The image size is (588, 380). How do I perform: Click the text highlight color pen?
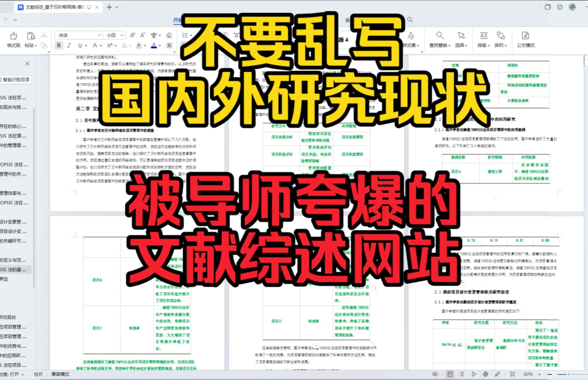point(139,45)
